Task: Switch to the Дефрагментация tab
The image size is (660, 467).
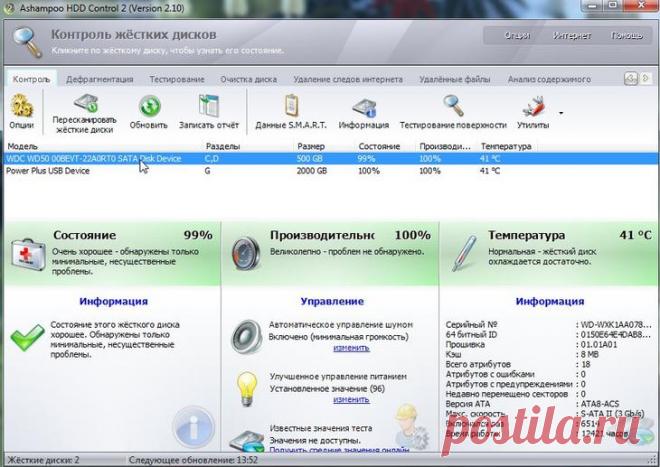Action: pyautogui.click(x=100, y=79)
